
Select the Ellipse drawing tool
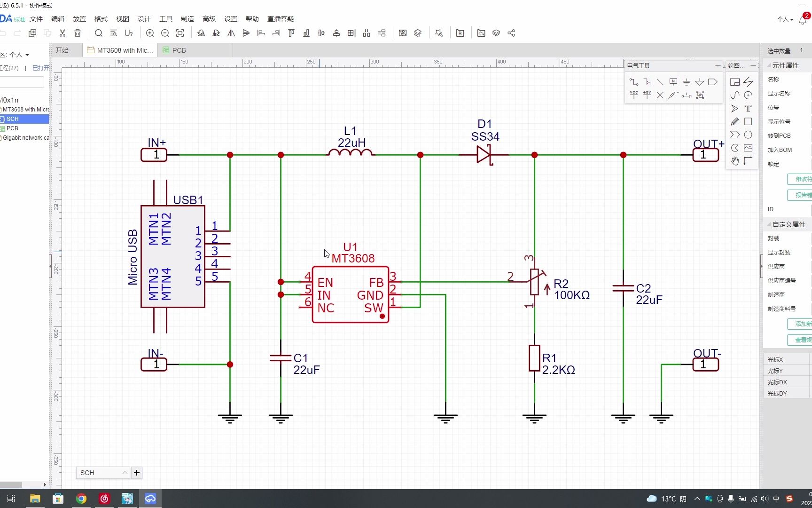click(748, 135)
